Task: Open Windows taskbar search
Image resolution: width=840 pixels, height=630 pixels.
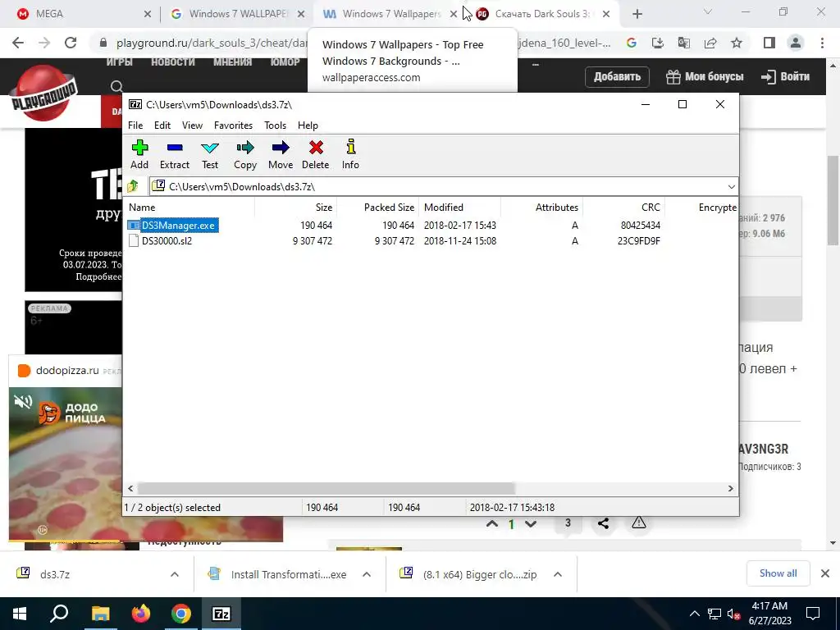Action: tap(59, 614)
